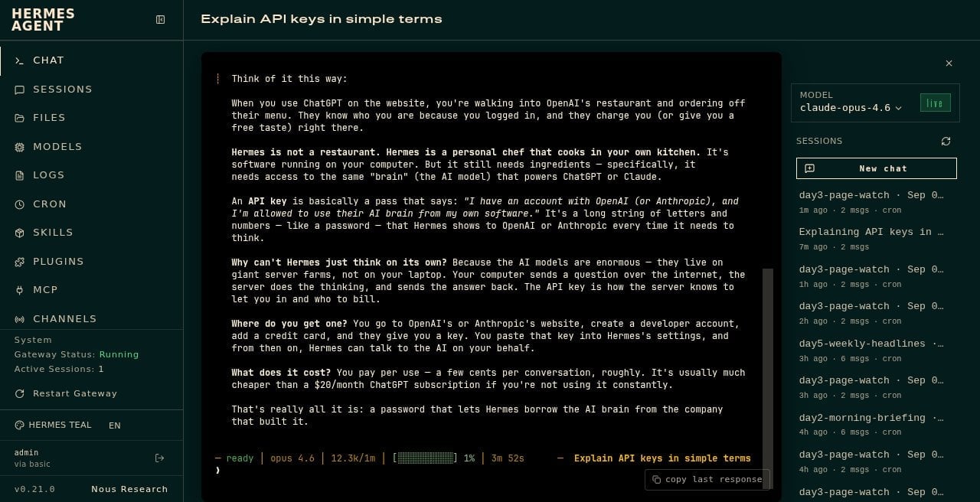Change the EN language setting

(115, 425)
